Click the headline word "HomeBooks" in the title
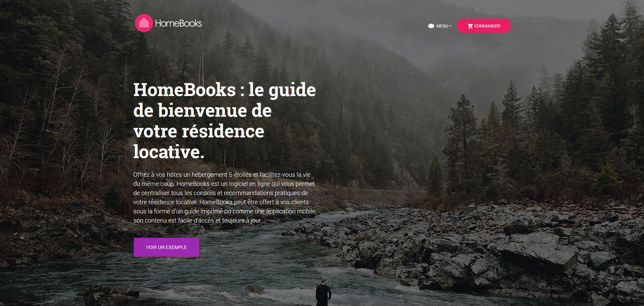 184,90
